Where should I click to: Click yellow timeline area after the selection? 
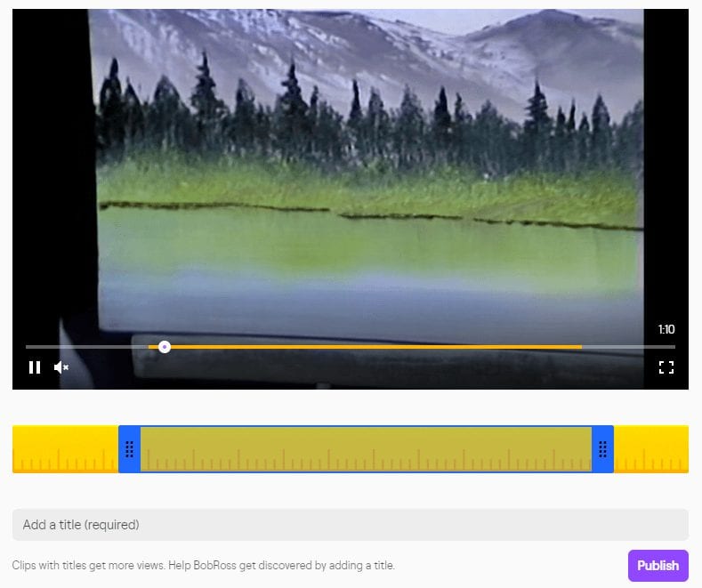point(651,449)
